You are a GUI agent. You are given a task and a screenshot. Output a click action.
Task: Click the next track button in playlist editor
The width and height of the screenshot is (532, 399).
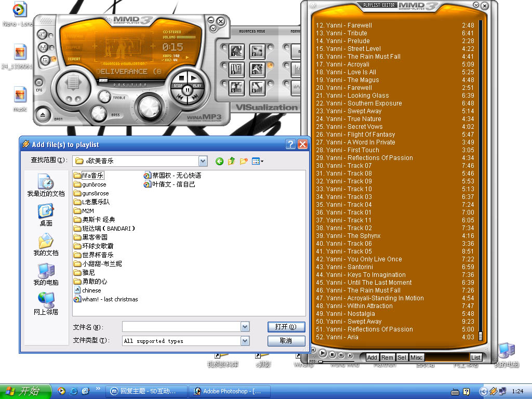pyautogui.click(x=350, y=355)
